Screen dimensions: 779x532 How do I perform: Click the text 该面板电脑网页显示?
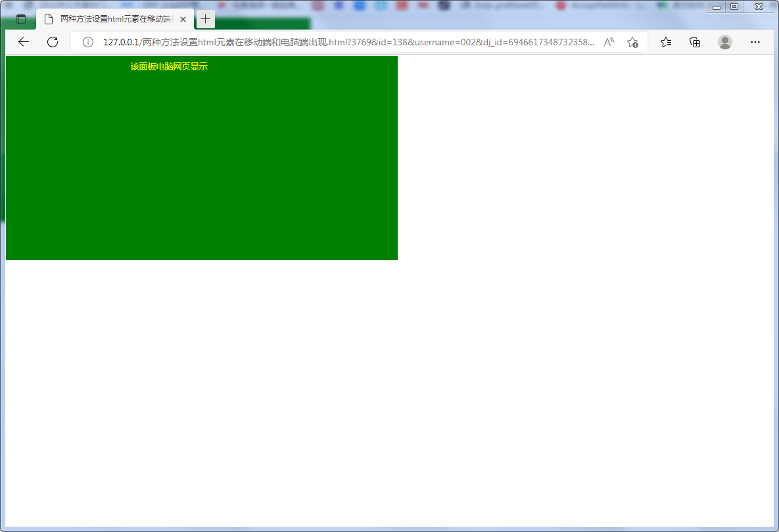(x=169, y=66)
